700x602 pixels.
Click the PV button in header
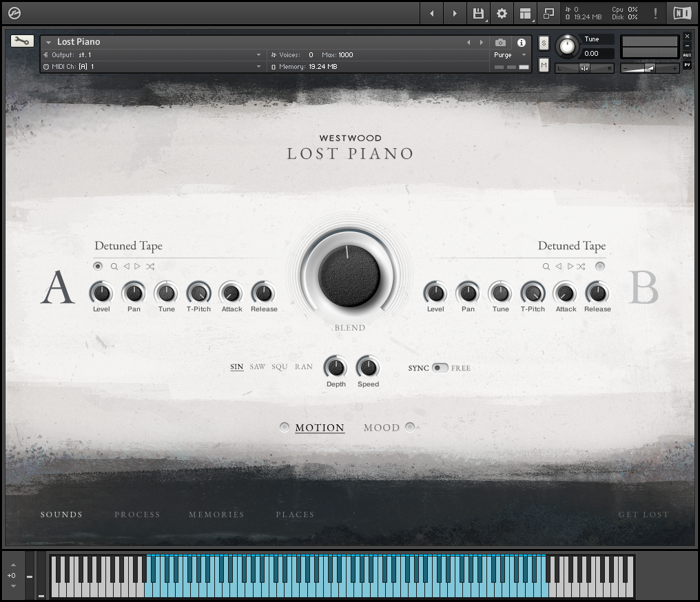[x=687, y=65]
